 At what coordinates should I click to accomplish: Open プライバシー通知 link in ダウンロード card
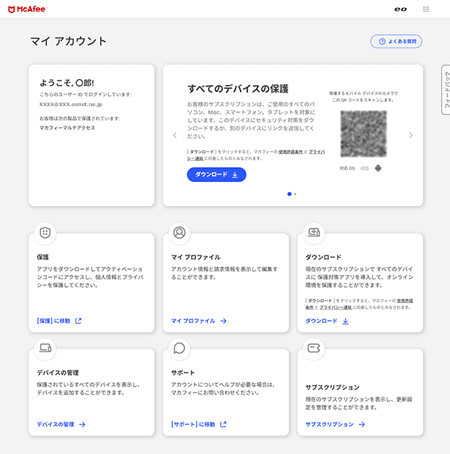coord(336,307)
